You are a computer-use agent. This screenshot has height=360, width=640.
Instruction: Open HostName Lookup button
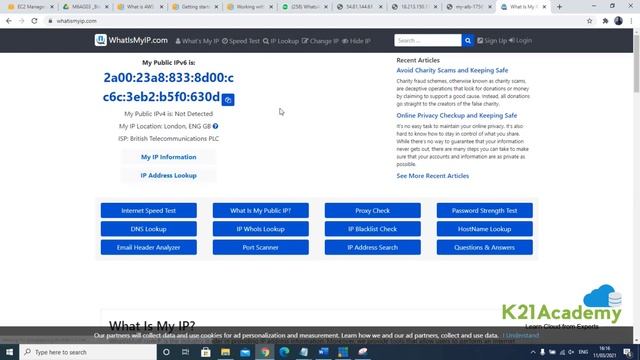click(484, 229)
